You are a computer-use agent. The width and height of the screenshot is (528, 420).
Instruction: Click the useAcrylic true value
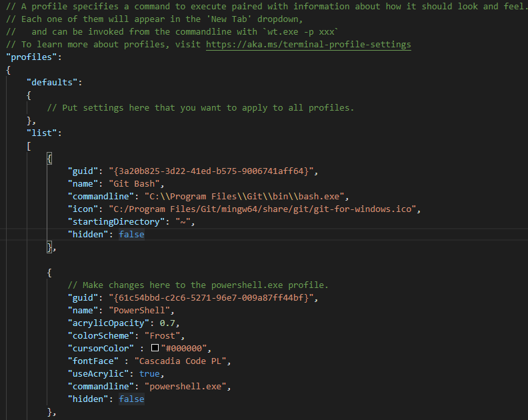pyautogui.click(x=149, y=374)
